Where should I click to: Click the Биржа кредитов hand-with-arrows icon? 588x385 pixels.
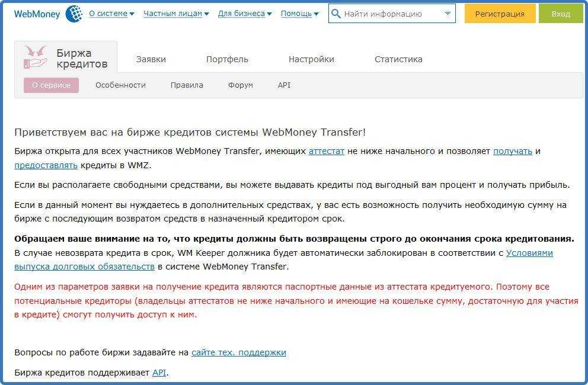[34, 57]
